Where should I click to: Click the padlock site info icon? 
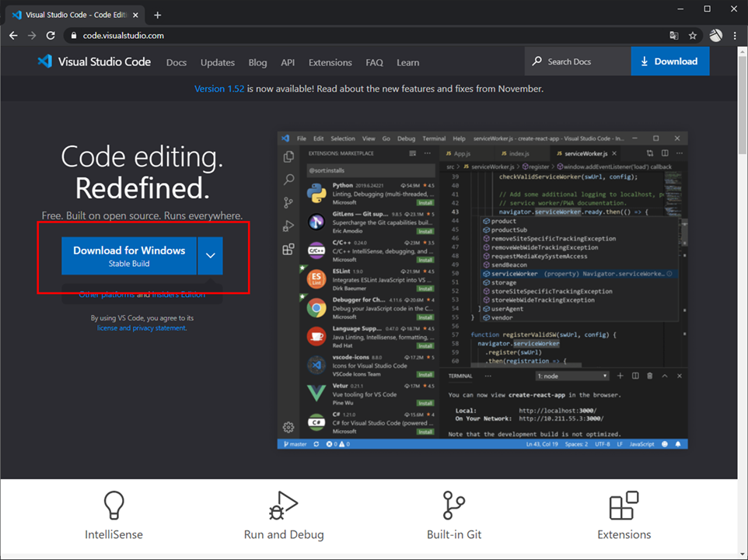coord(73,35)
